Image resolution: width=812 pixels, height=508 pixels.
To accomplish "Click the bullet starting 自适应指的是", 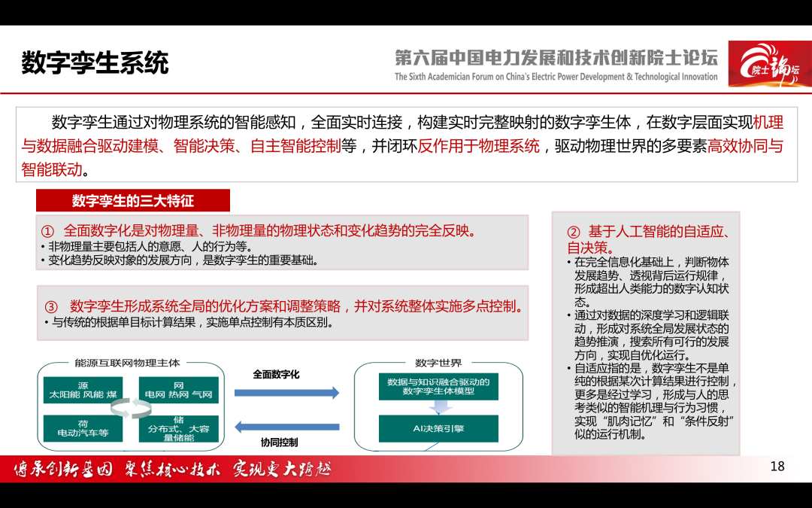I will 651,402.
